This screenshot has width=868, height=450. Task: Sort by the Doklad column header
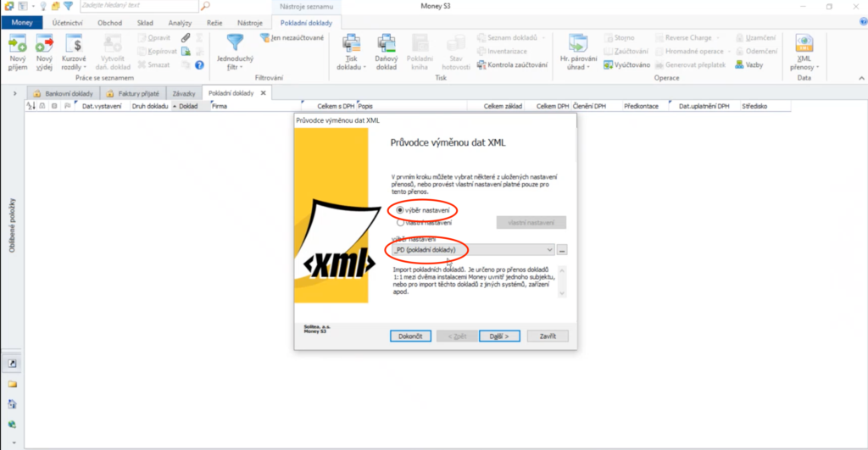(x=188, y=106)
